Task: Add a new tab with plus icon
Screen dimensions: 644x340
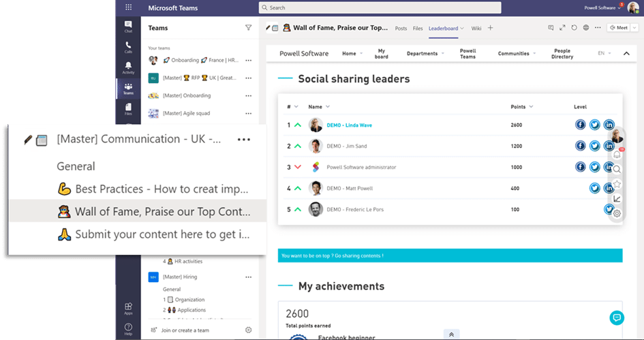Action: [490, 28]
